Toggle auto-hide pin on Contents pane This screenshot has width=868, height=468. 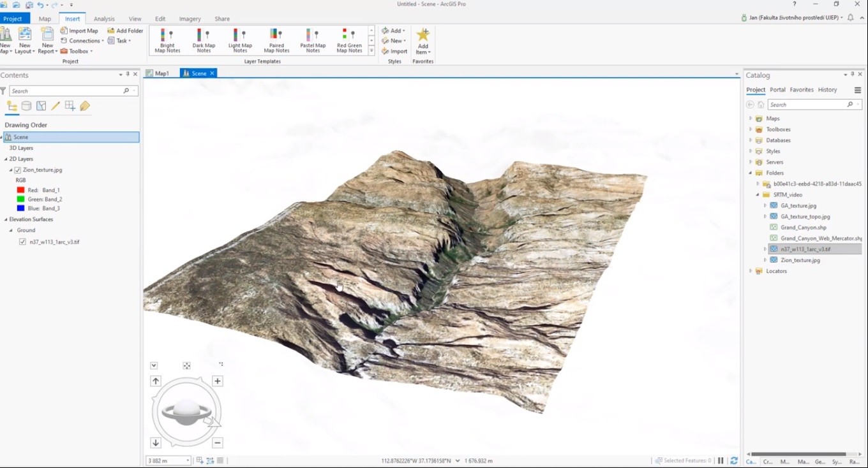(x=128, y=75)
